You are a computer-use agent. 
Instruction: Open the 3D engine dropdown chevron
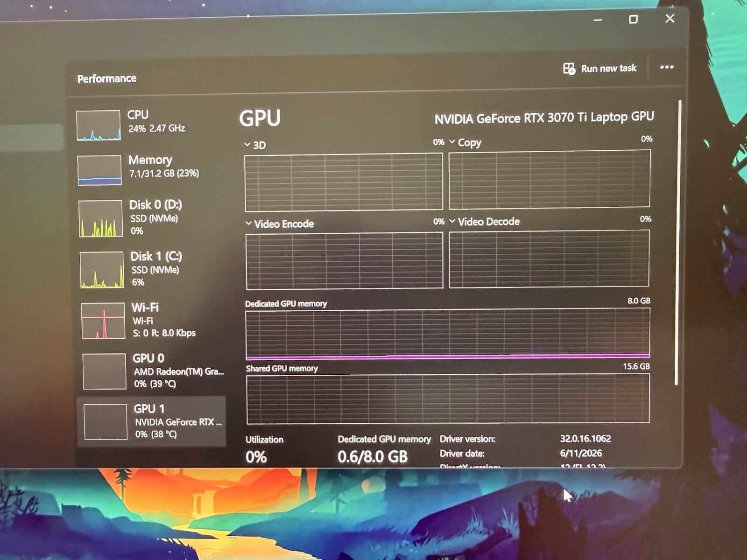247,145
